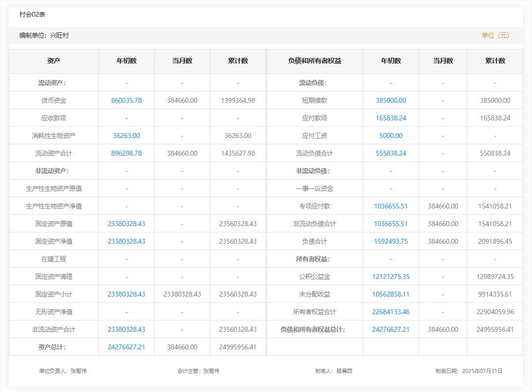Click the 应收款项 opening balance dash link
The width and height of the screenshot is (532, 392).
(126, 118)
